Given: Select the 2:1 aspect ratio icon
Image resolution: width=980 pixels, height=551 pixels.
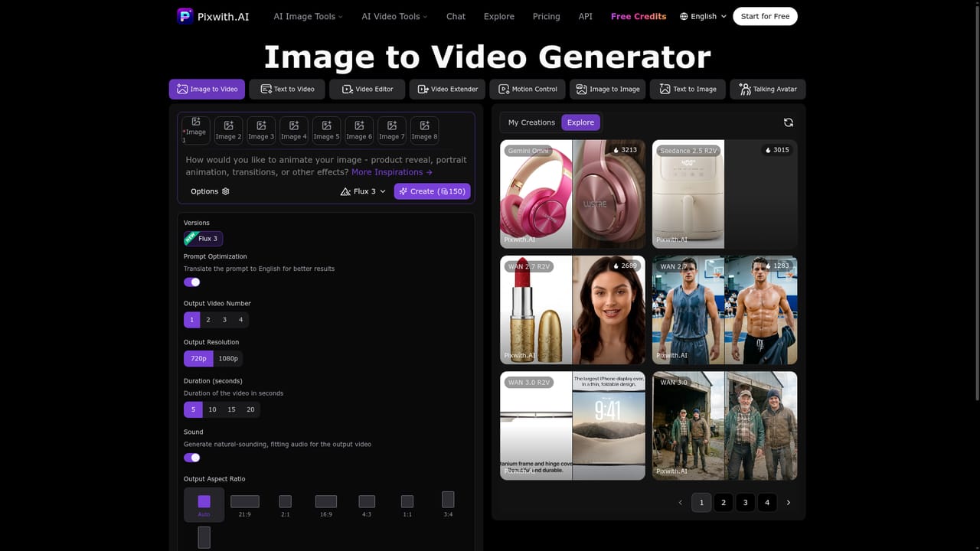Looking at the screenshot, I should 285,501.
